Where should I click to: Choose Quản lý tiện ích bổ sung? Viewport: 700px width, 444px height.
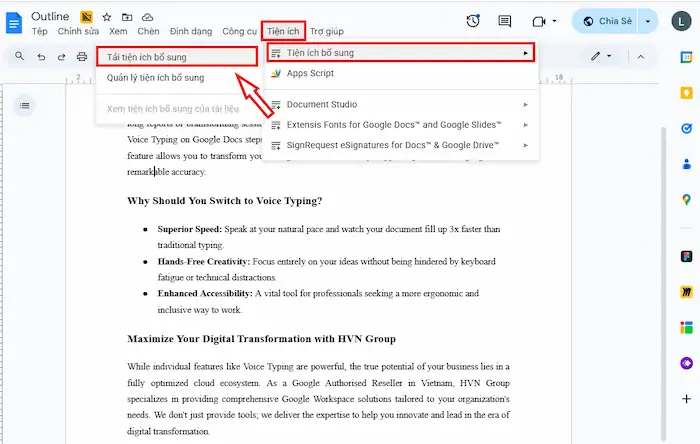(155, 77)
